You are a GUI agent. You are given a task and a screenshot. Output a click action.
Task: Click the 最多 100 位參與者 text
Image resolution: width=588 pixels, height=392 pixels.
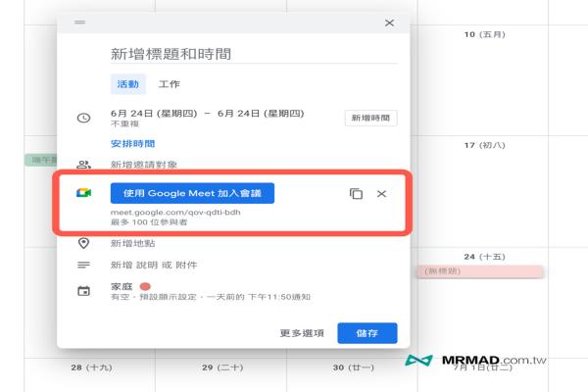click(149, 222)
